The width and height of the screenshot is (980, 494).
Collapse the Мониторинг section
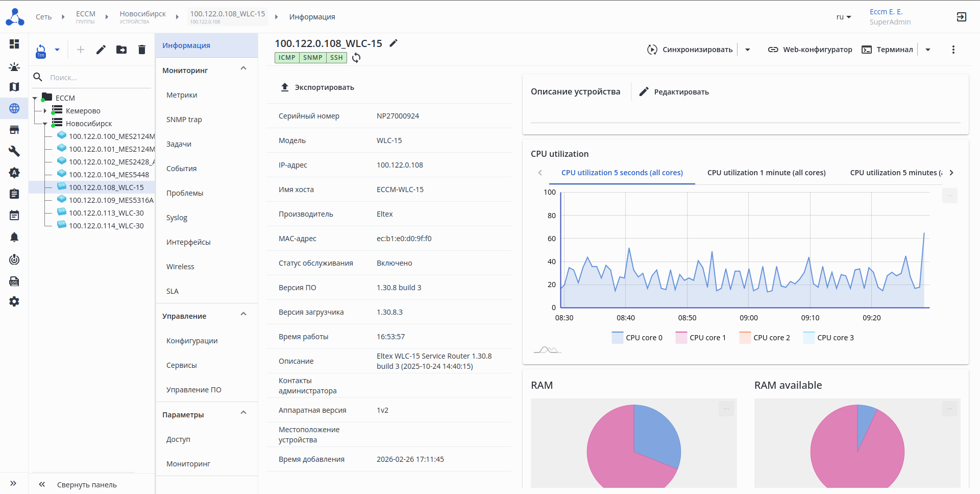[x=243, y=68]
